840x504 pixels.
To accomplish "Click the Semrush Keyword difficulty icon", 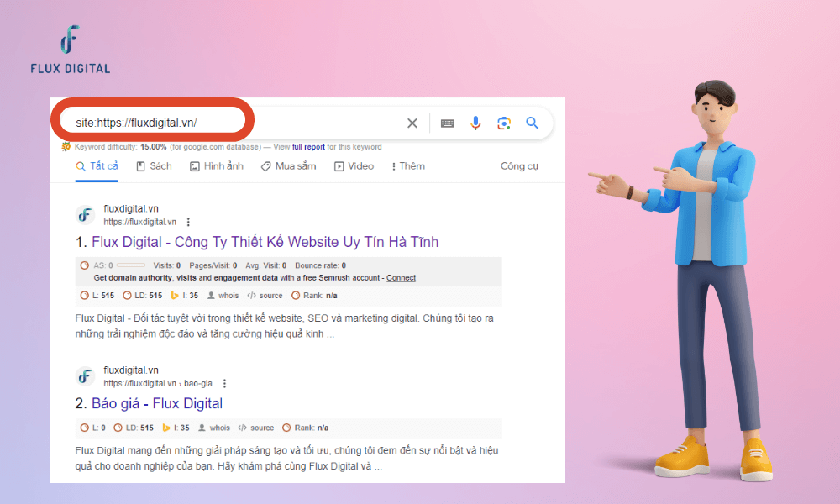I will (x=66, y=146).
